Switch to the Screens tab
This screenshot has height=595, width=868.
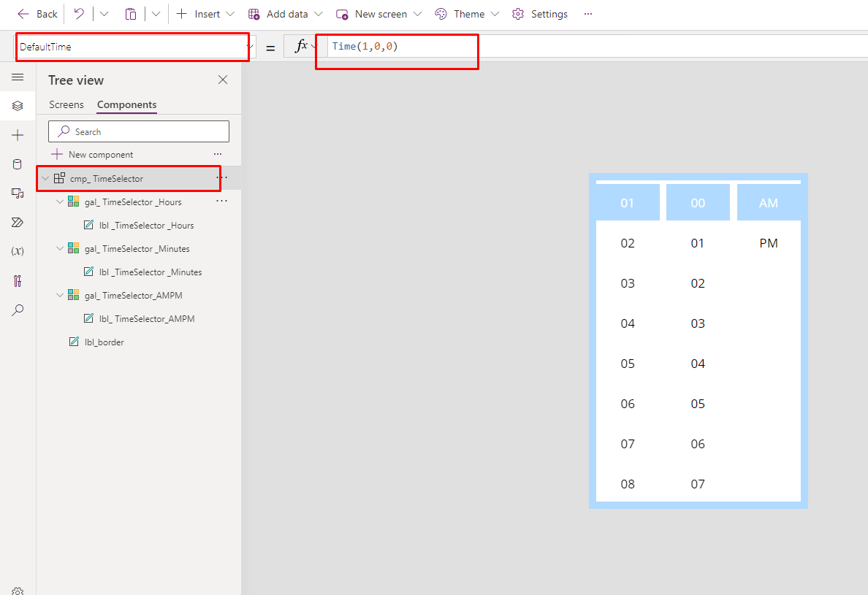pyautogui.click(x=66, y=104)
